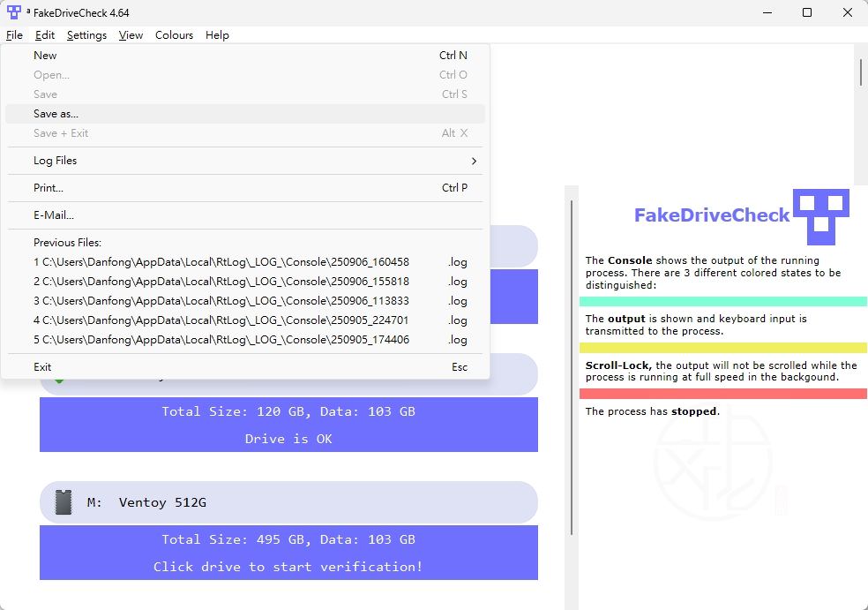This screenshot has width=868, height=610.
Task: Click the FakeDriveCheck logo in help panel
Action: pyautogui.click(x=821, y=216)
